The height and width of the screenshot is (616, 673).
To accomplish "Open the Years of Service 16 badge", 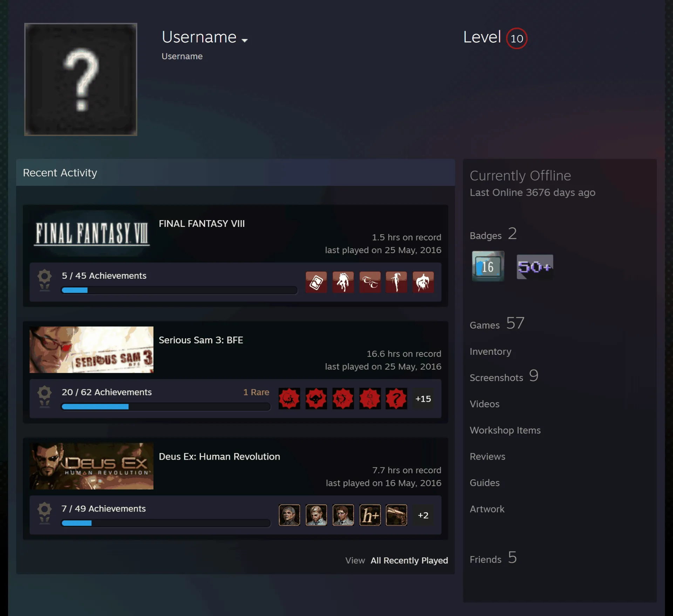I will [x=488, y=266].
